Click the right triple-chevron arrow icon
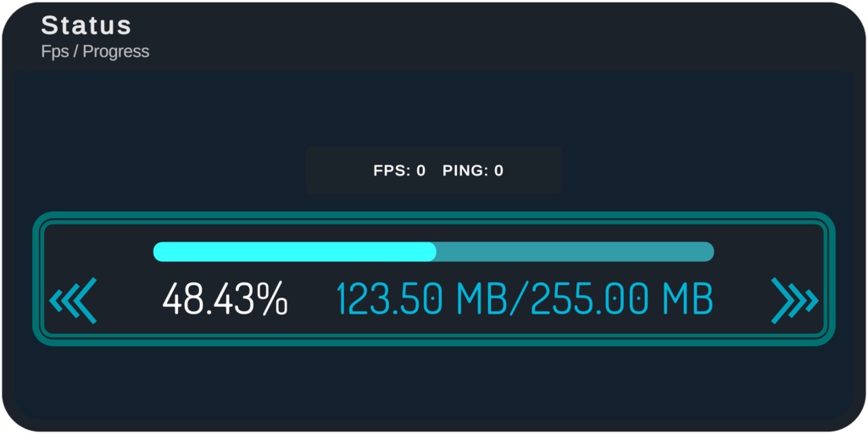Viewport: 868px width, 434px height. point(794,300)
